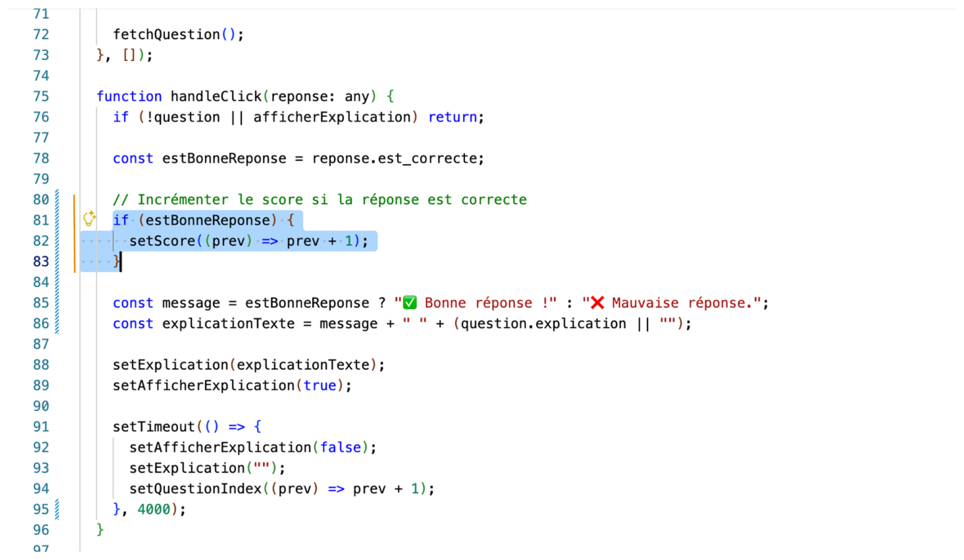Click the red cross emoji in message string
Image resolution: width=964 pixels, height=560 pixels.
pyautogui.click(x=597, y=303)
